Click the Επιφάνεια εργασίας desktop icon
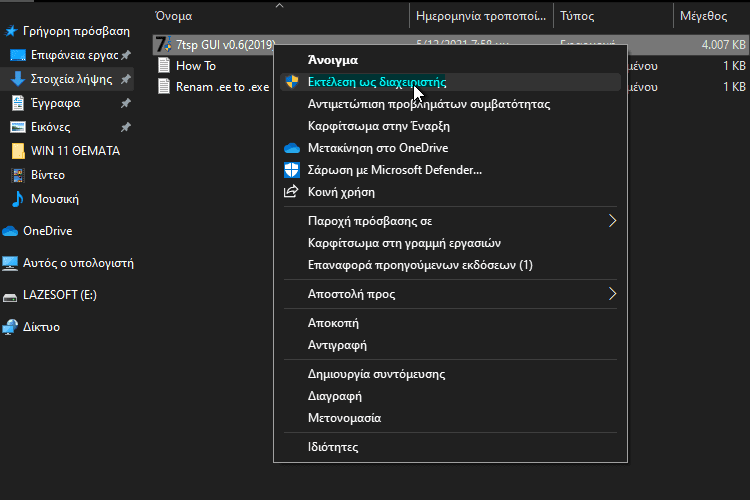This screenshot has height=500, width=750. pyautogui.click(x=18, y=55)
